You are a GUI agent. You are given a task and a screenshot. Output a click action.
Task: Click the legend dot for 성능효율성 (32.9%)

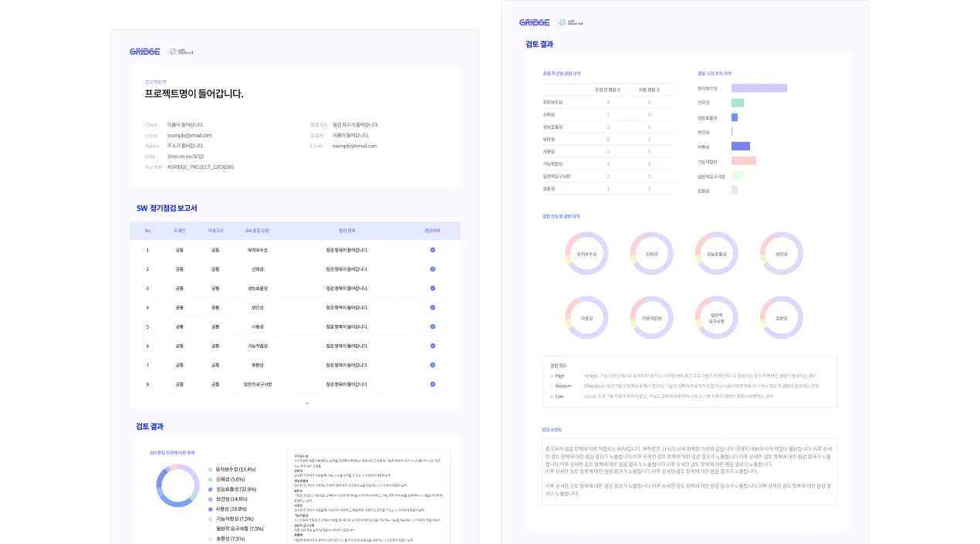click(x=210, y=489)
